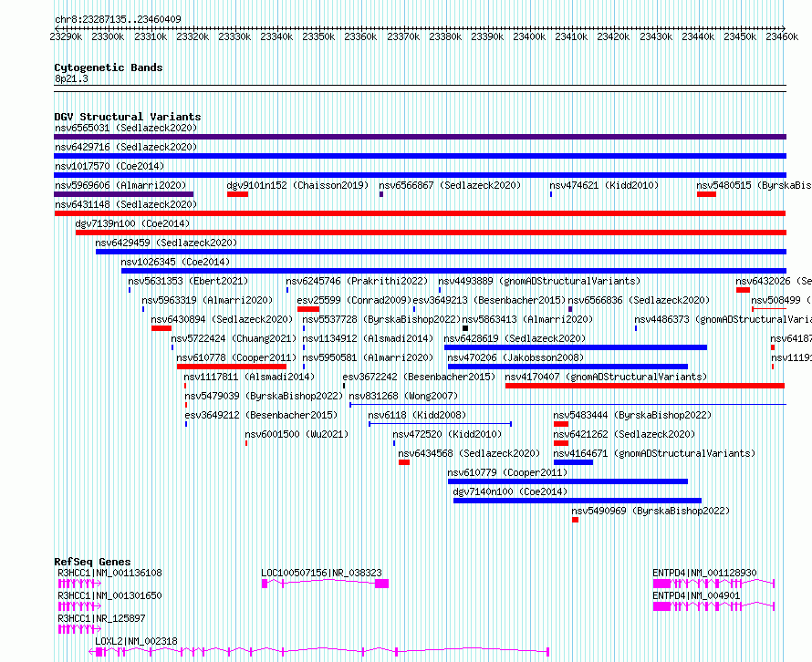Screen dimensions: 812x662
Task: Open esv3649212 (Besenbacher2015) variant
Action: pyautogui.click(x=261, y=415)
